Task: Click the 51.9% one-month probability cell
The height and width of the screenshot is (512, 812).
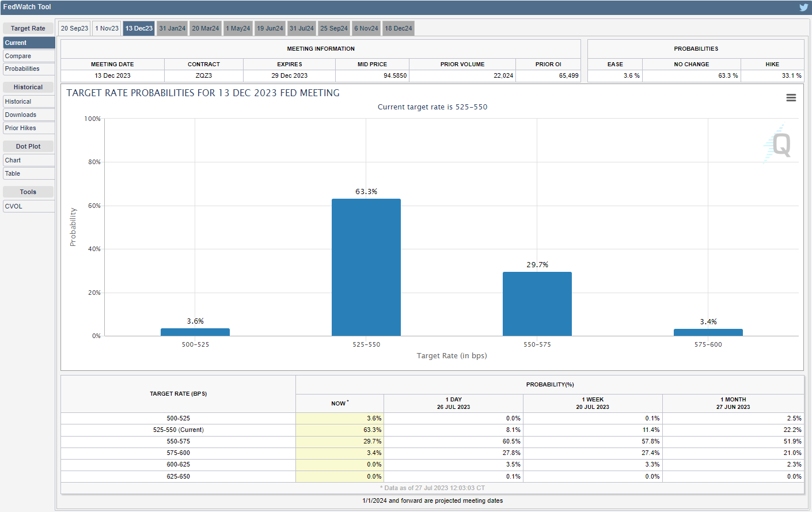Action: tap(733, 441)
